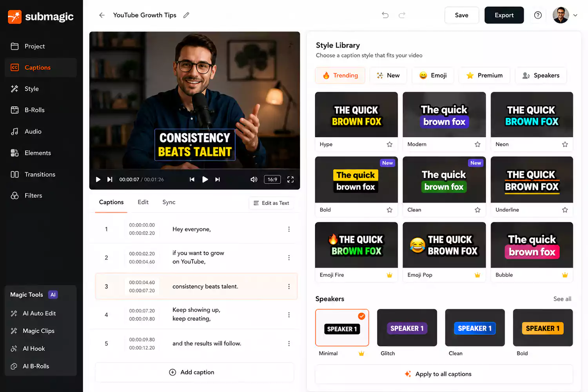
Task: Click See all in Speakers section
Action: pyautogui.click(x=562, y=299)
